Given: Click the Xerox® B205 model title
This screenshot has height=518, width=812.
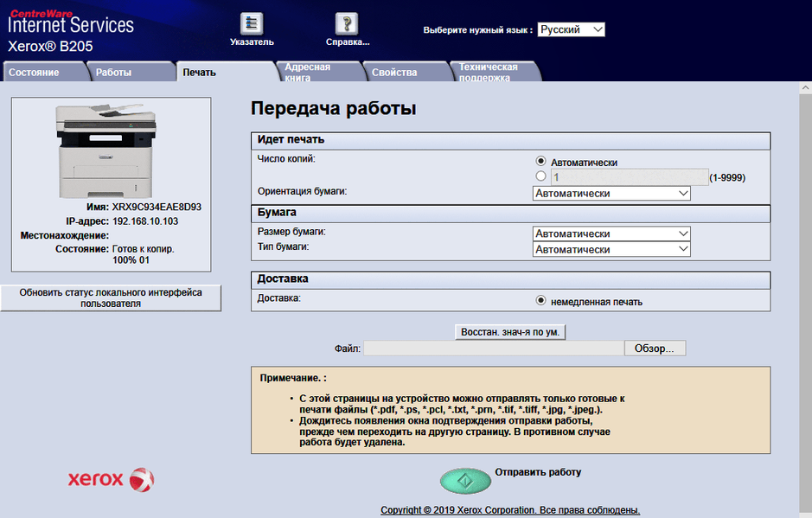Looking at the screenshot, I should 50,46.
